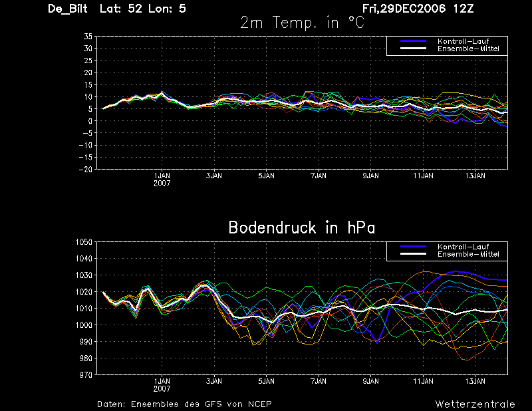Click the blue Kontroll-Lauf swatch in temperature legend
This screenshot has height=411, width=532.
coord(413,41)
